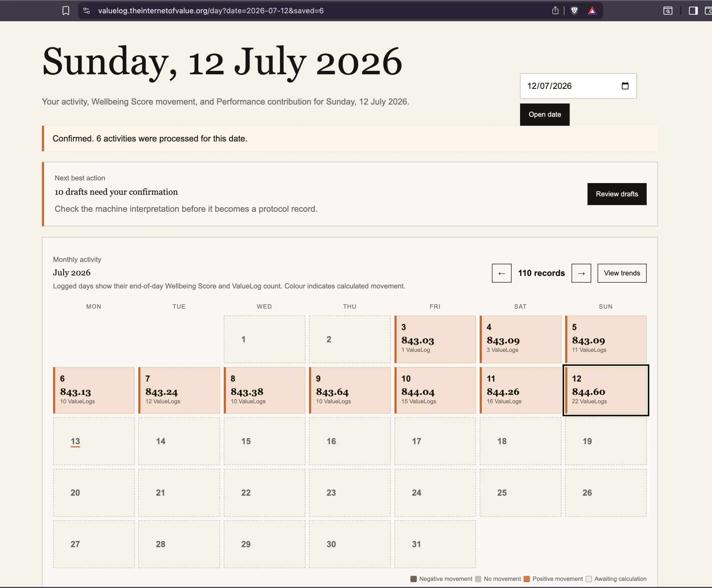This screenshot has height=588, width=712.
Task: Select day 31 in the calendar
Action: pyautogui.click(x=435, y=544)
